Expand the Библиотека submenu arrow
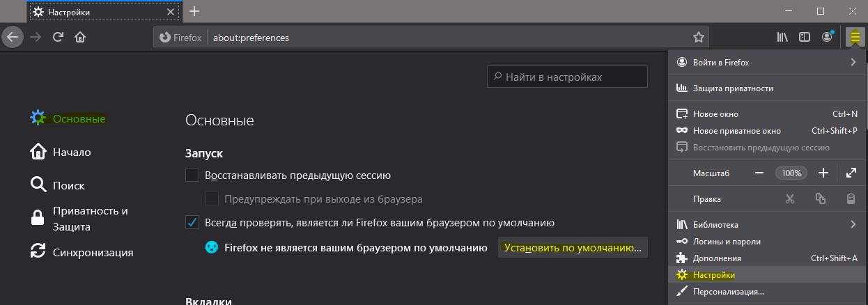The image size is (868, 305). [x=853, y=224]
